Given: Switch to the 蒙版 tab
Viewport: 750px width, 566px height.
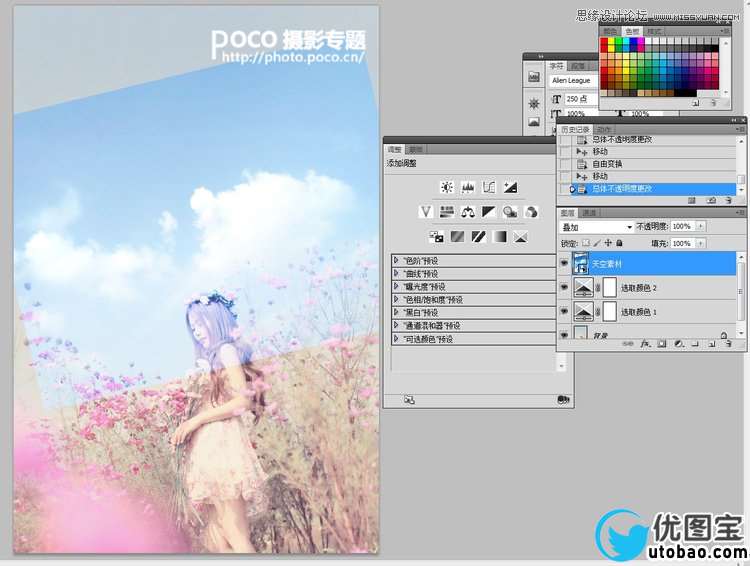Looking at the screenshot, I should [x=416, y=150].
